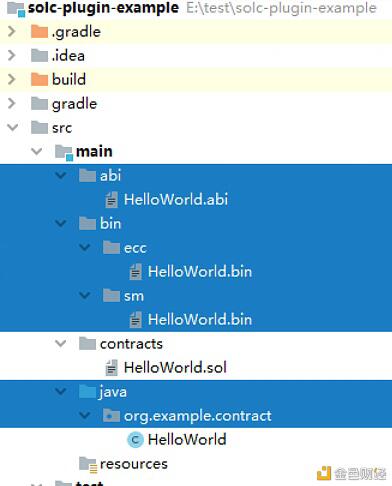Select the solc-plugin-example project root
This screenshot has height=486, width=392.
pos(103,8)
